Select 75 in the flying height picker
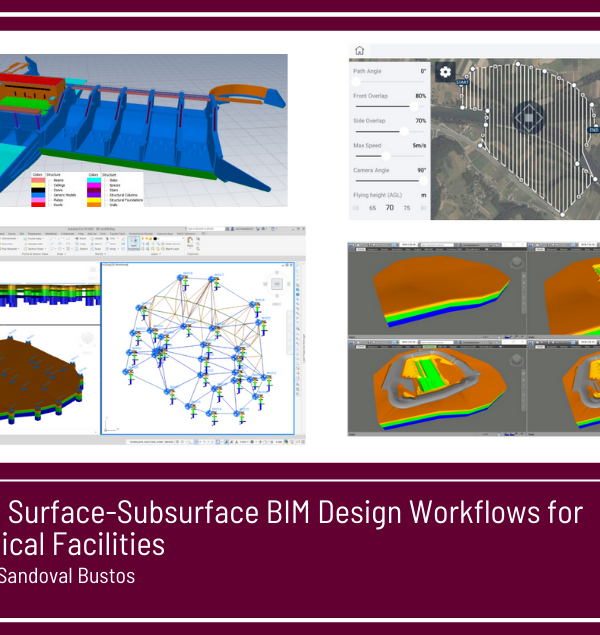600x635 pixels. pyautogui.click(x=406, y=208)
